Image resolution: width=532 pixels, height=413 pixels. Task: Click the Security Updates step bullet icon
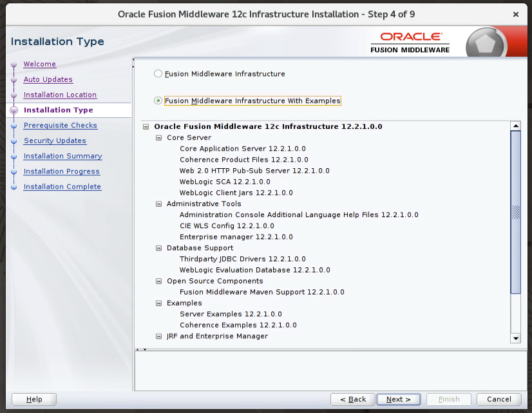coord(14,141)
